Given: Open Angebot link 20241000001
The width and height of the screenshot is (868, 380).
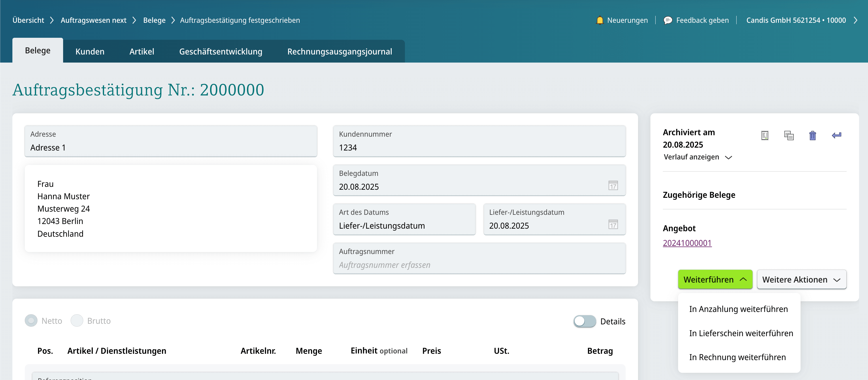Looking at the screenshot, I should coord(687,243).
